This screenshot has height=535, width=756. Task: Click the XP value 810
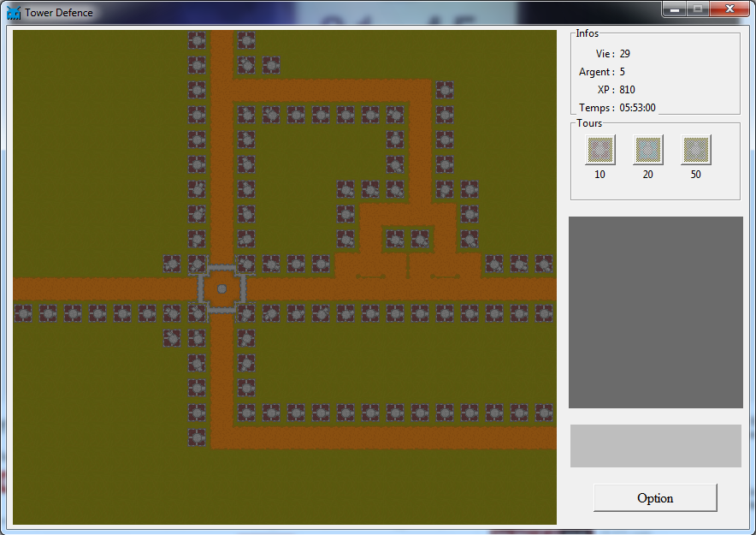click(x=627, y=90)
